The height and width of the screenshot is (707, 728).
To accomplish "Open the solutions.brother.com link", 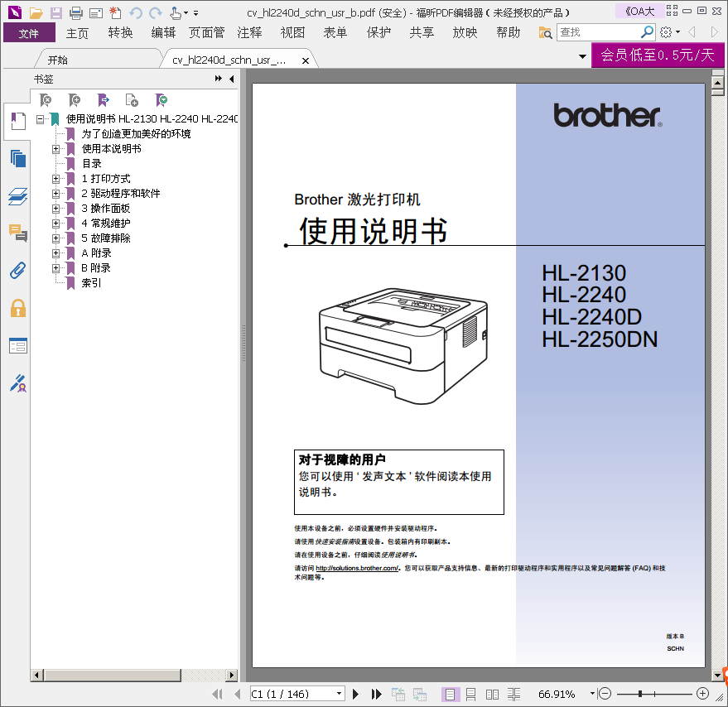I will (357, 568).
